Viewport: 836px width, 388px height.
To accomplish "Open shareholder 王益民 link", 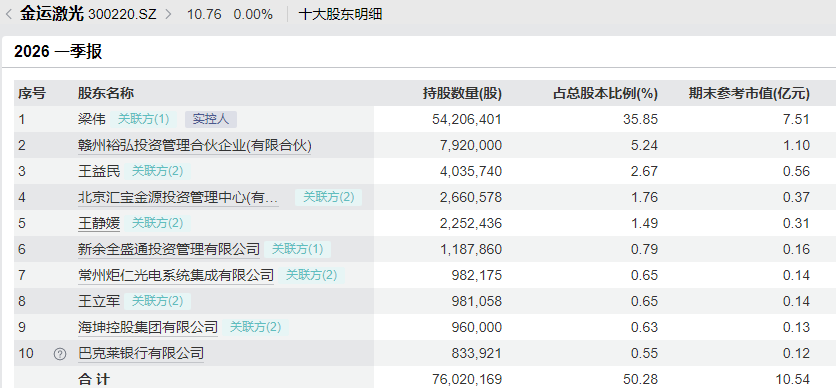I will (99, 171).
